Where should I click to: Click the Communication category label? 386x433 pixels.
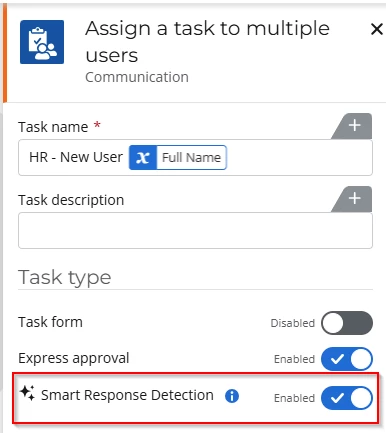pos(137,77)
